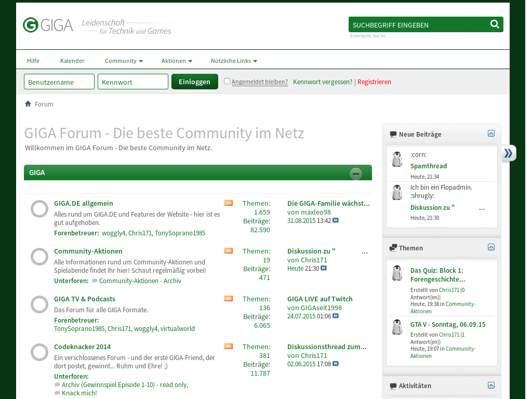Viewport: 532px width, 399px height.
Task: Click penguin avatar next to Das Quiz
Action: pyautogui.click(x=397, y=273)
